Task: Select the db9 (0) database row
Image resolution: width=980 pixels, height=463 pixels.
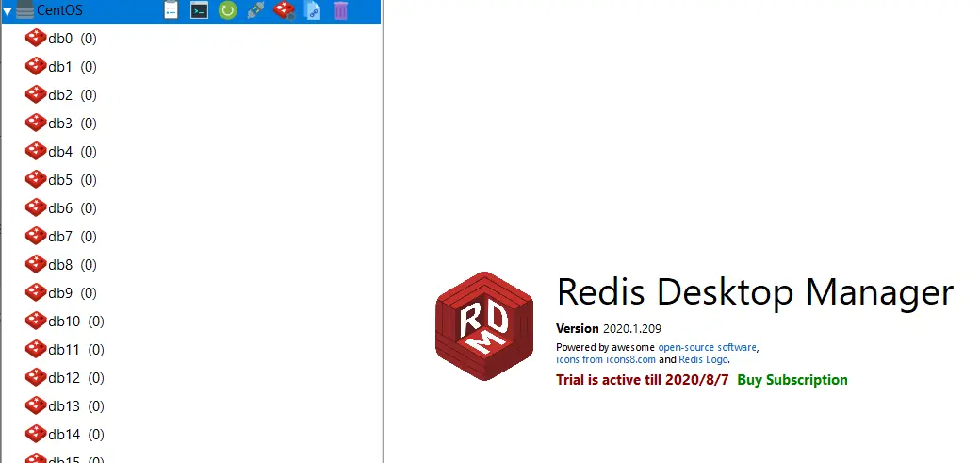Action: click(191, 293)
